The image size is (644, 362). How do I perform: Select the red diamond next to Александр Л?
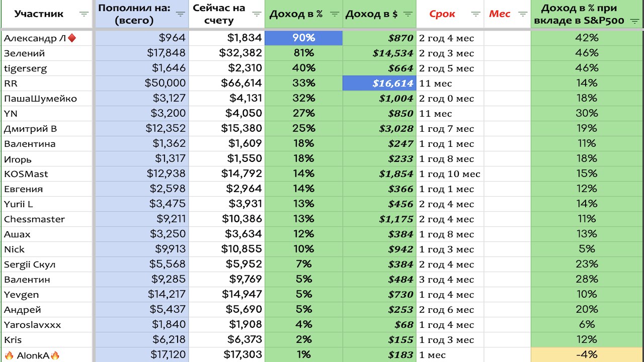coord(71,38)
